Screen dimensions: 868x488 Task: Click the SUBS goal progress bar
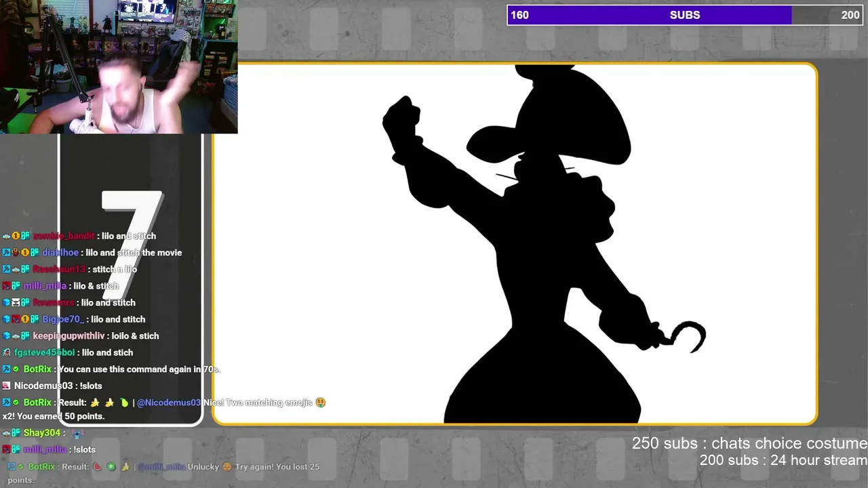coord(684,15)
